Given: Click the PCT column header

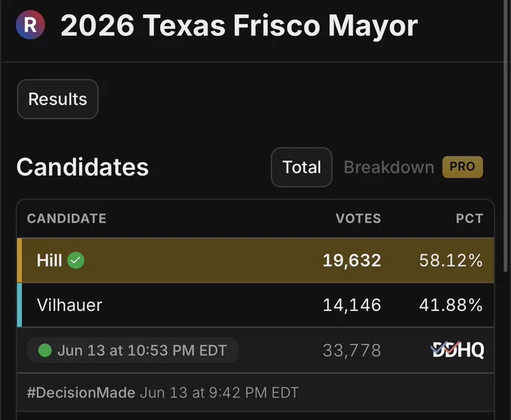Looking at the screenshot, I should pos(469,219).
